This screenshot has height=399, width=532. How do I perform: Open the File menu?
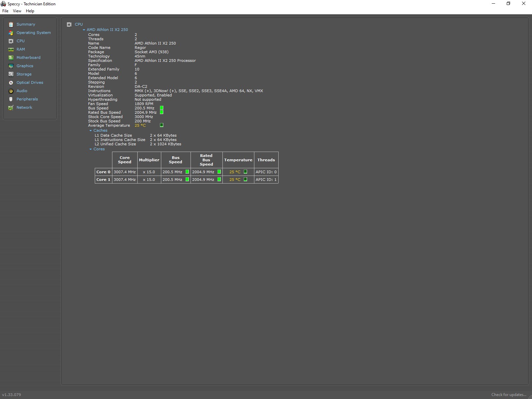[5, 11]
